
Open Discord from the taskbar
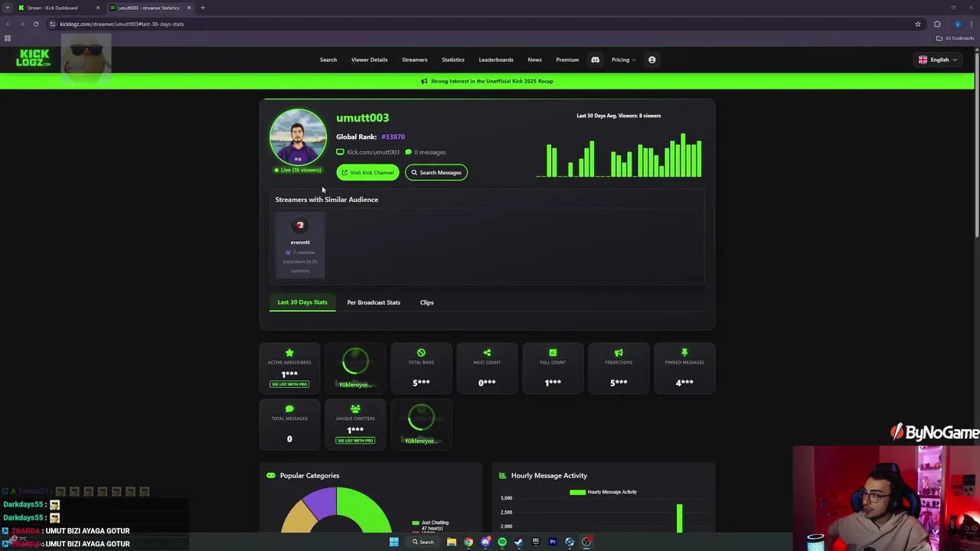[x=485, y=542]
